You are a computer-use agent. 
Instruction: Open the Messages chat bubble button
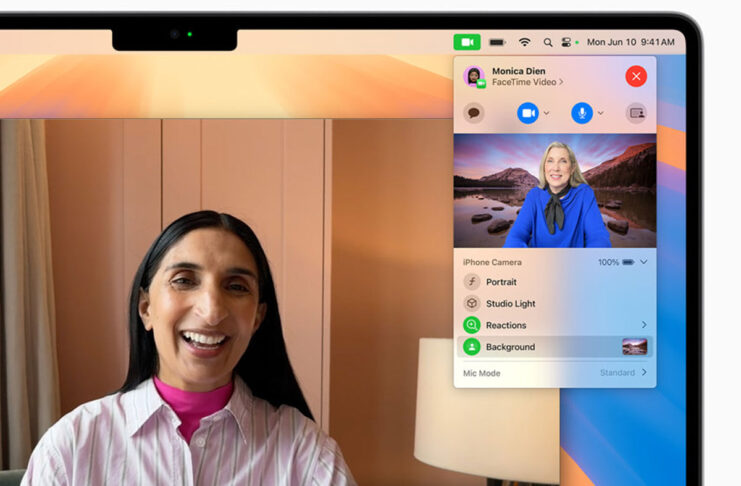[474, 113]
